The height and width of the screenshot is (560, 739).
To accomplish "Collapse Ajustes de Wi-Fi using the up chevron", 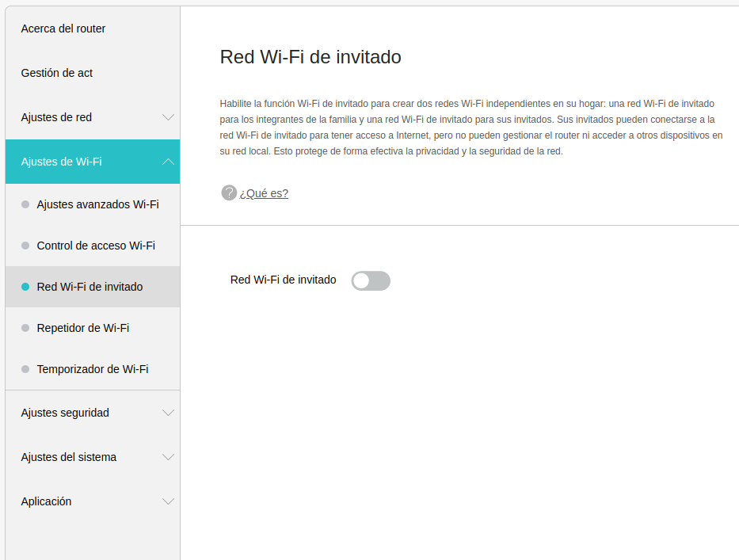I will 168,162.
